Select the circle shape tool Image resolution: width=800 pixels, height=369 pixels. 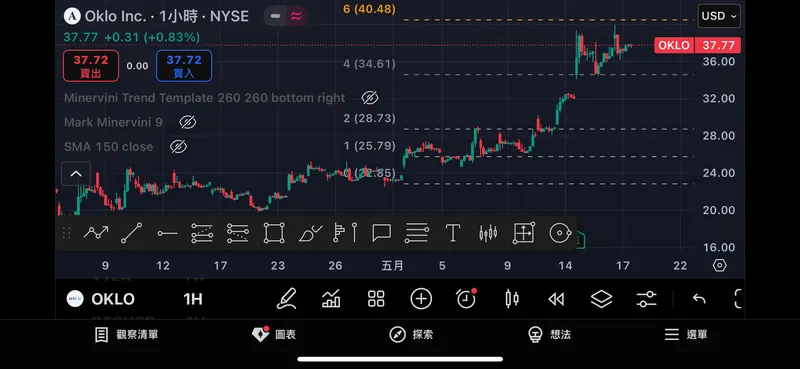pos(560,233)
